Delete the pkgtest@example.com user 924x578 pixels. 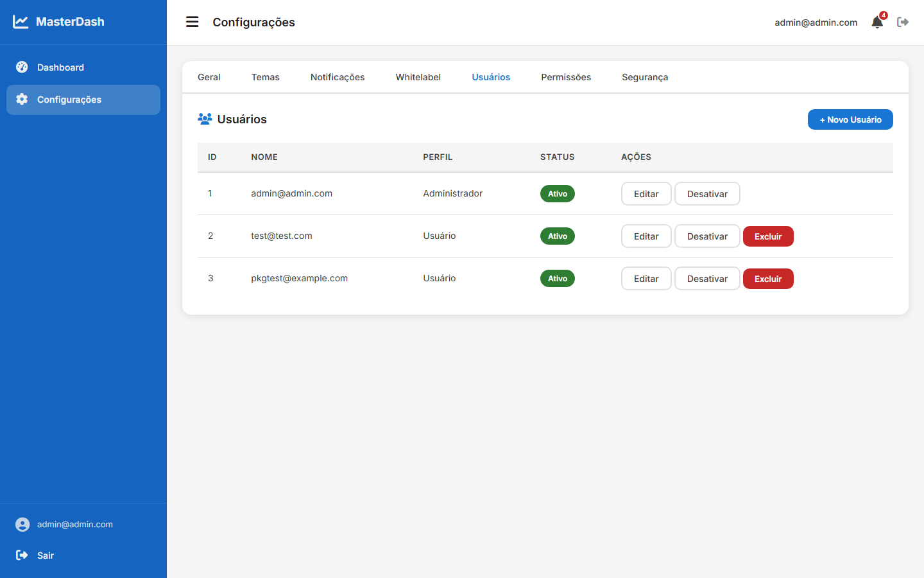coord(768,279)
